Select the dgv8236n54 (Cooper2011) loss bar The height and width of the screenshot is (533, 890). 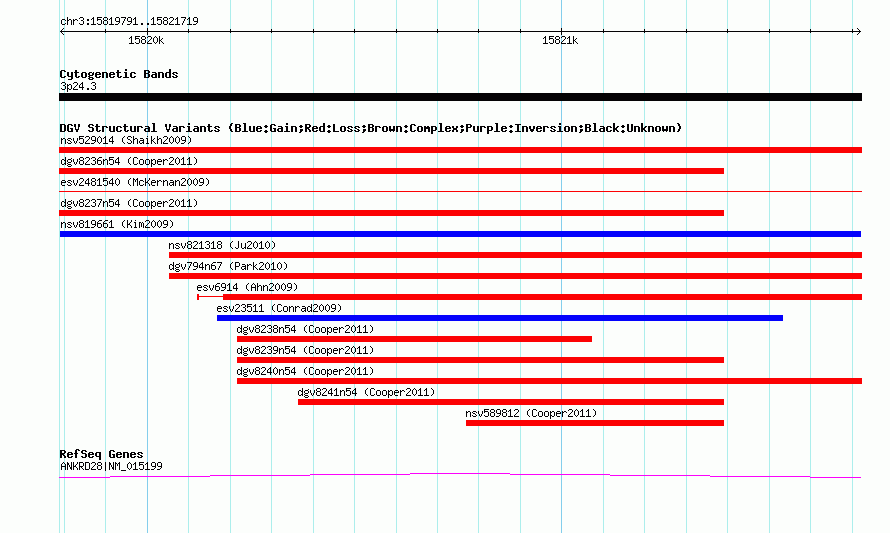(392, 171)
